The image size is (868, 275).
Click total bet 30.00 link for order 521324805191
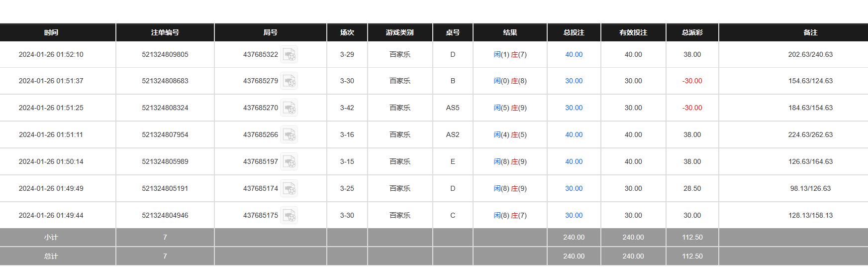[x=574, y=188]
